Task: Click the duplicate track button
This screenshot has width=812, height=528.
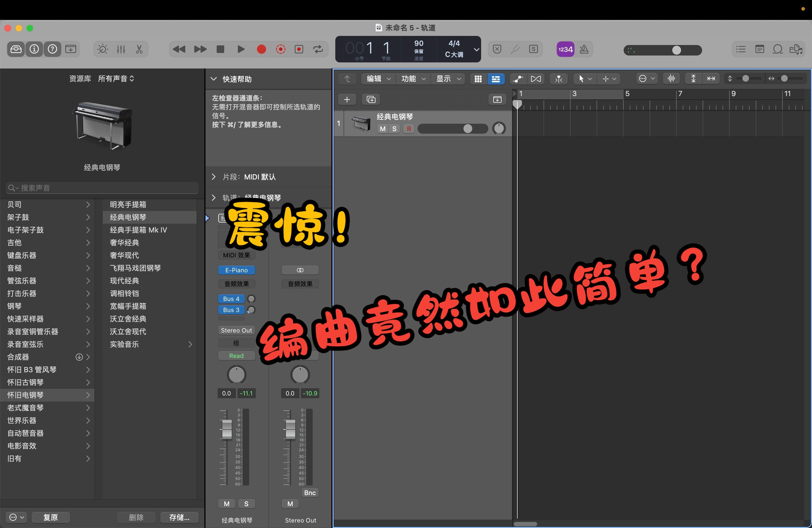Action: [x=371, y=100]
